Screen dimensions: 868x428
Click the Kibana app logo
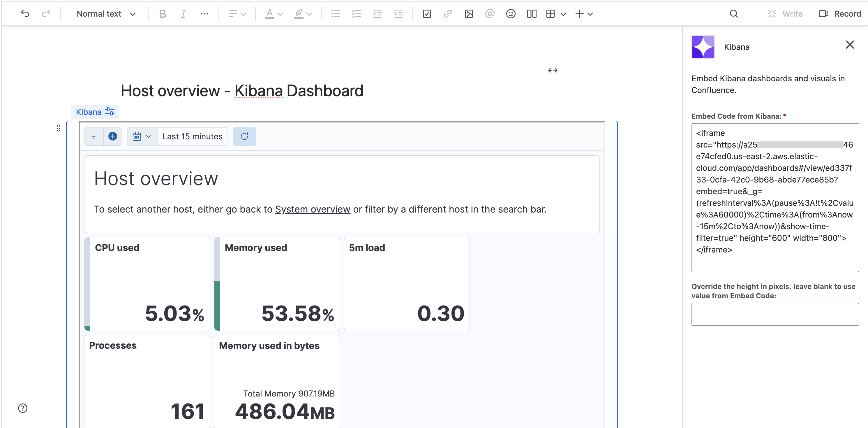click(x=703, y=47)
